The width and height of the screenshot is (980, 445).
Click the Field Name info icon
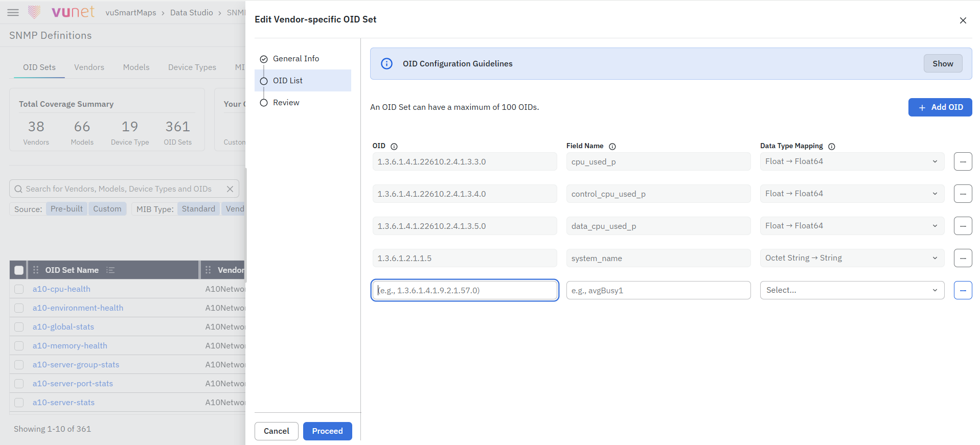coord(612,147)
